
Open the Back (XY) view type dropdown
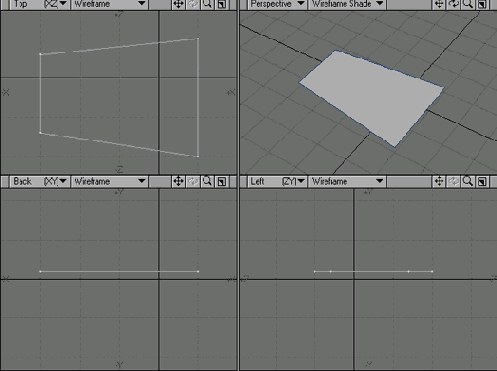coord(40,181)
